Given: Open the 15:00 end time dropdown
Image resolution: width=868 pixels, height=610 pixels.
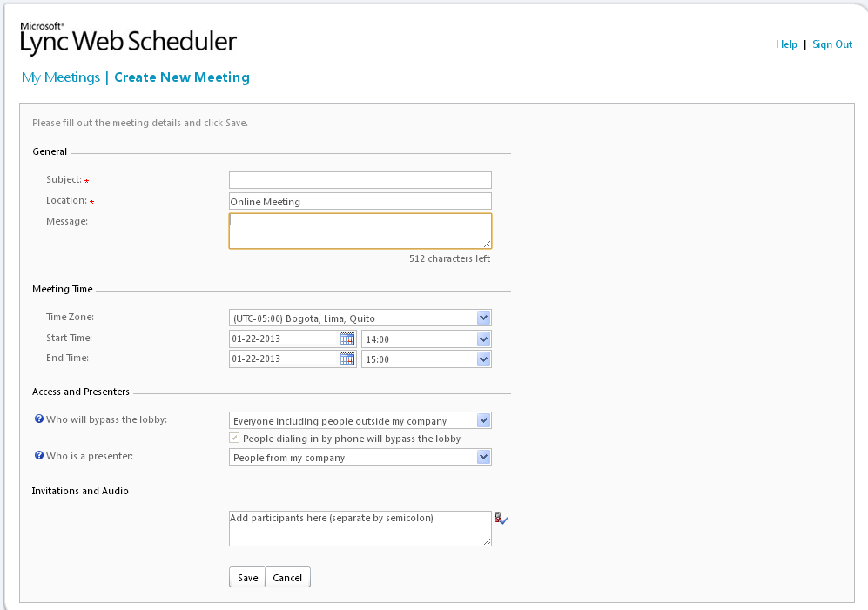Looking at the screenshot, I should pos(427,359).
